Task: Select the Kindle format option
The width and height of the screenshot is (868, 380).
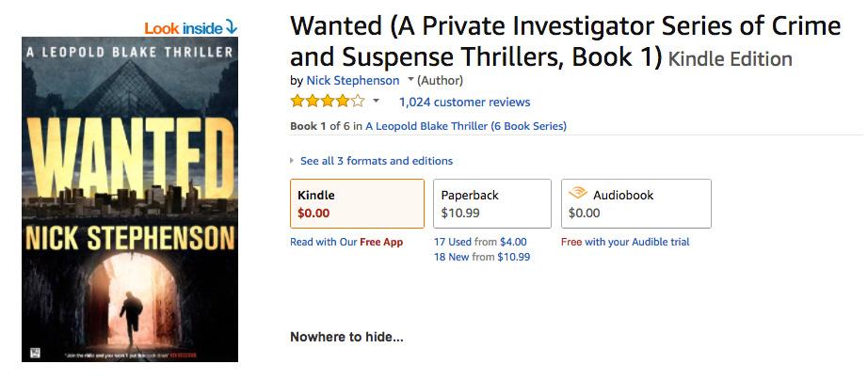Action: (x=357, y=203)
